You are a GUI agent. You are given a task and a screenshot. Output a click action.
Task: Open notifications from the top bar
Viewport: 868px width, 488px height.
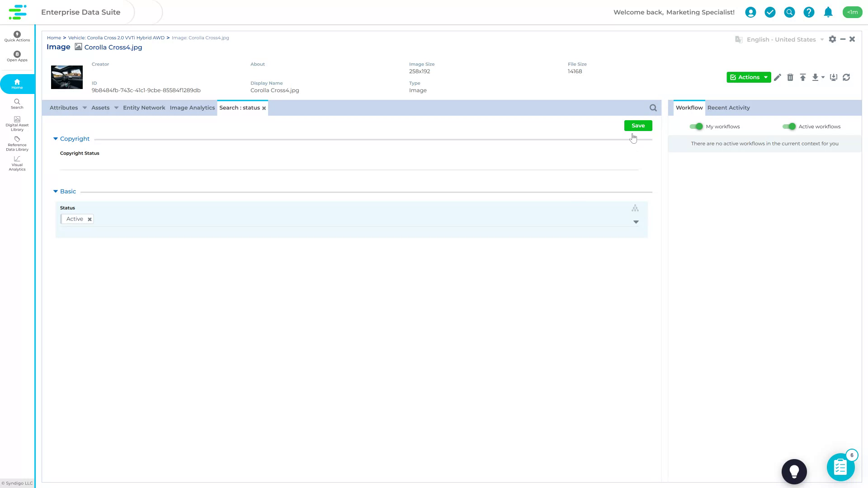pyautogui.click(x=828, y=12)
